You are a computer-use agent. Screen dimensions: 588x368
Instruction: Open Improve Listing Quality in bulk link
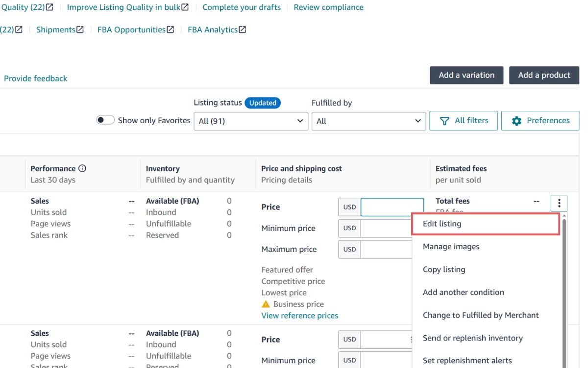123,7
